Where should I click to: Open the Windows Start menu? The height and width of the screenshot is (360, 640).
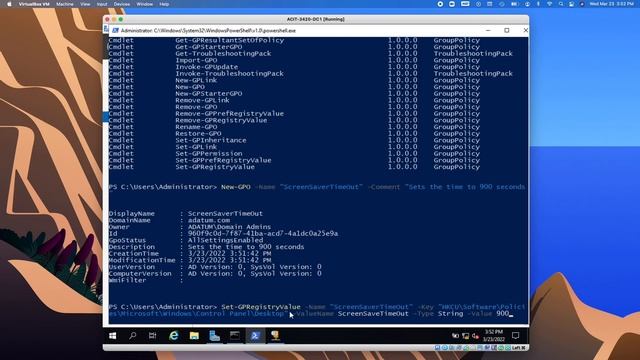113,336
